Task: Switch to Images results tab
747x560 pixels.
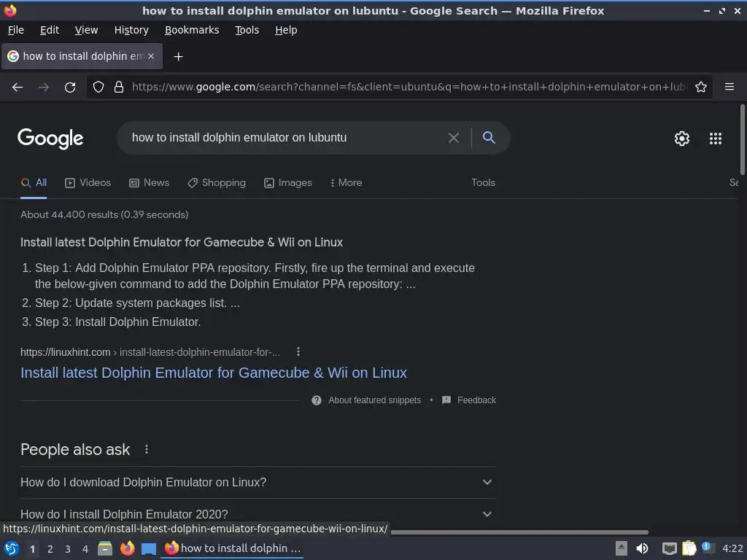Action: [x=288, y=183]
